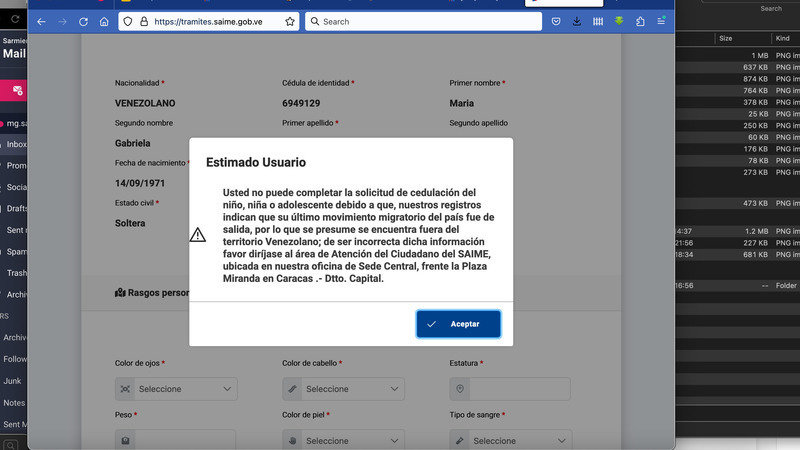The width and height of the screenshot is (800, 450).
Task: Click the site security padlock icon
Action: coord(145,21)
